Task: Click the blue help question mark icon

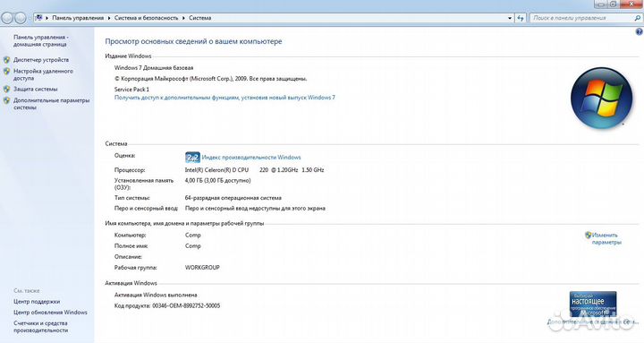Action: click(x=639, y=31)
